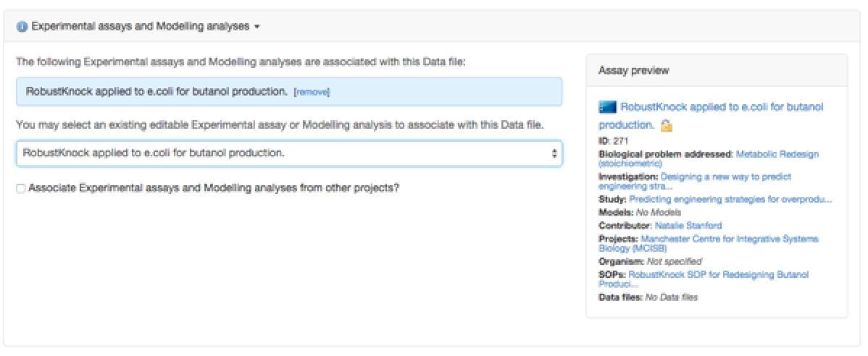Screen dimensions: 868x356
Task: Collapse the Experimental assays and Modelling analyses caret
Action: 256,27
